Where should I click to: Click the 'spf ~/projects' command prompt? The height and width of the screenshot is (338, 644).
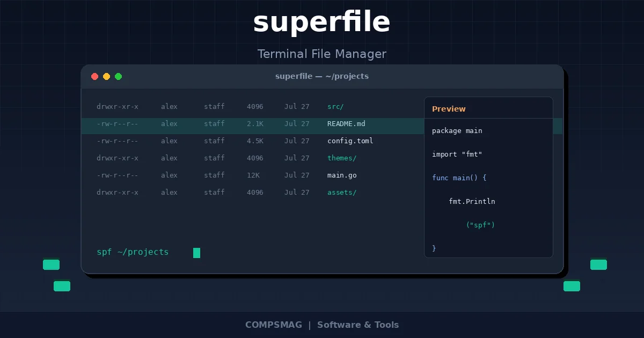[x=133, y=252]
